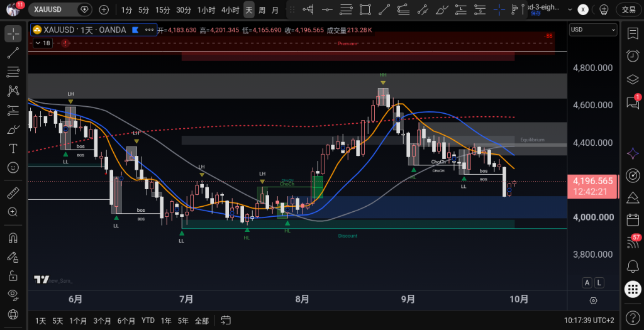The width and height of the screenshot is (644, 330).
Task: Select the blue crosshair tool in floating toolbar
Action: click(499, 9)
